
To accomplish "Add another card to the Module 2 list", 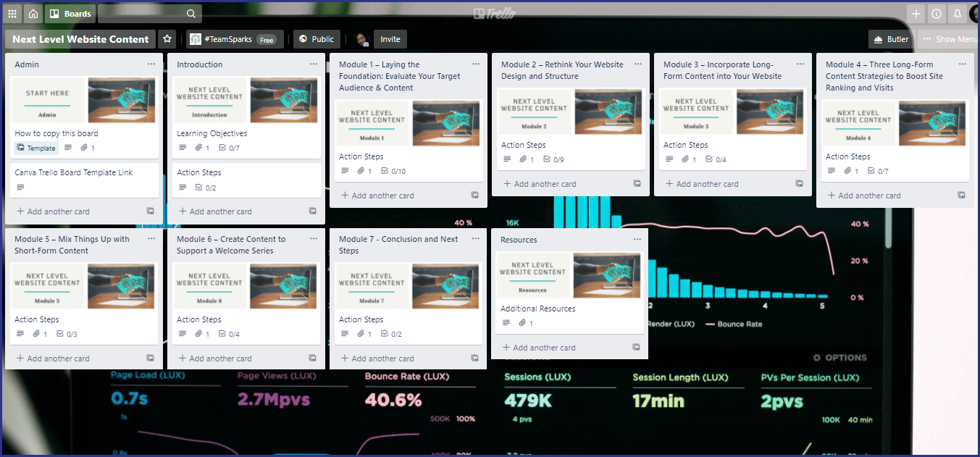I will pos(540,184).
